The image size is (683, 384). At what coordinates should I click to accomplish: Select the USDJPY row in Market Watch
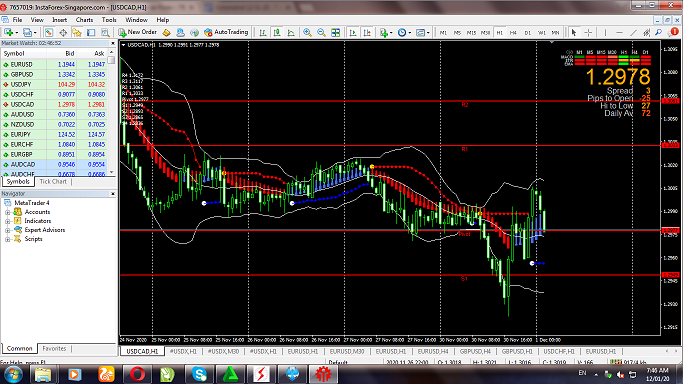[54, 84]
